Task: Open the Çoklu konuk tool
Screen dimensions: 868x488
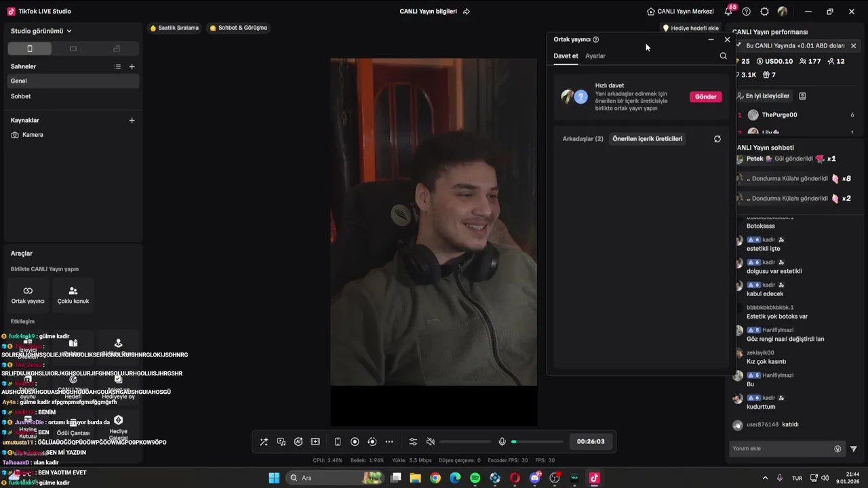Action: pyautogui.click(x=73, y=295)
